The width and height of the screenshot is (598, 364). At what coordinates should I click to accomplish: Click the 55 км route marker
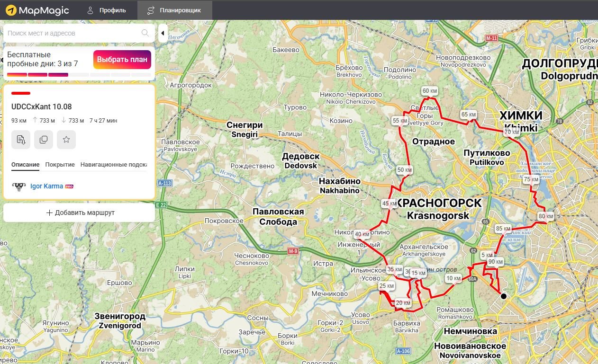coord(400,121)
